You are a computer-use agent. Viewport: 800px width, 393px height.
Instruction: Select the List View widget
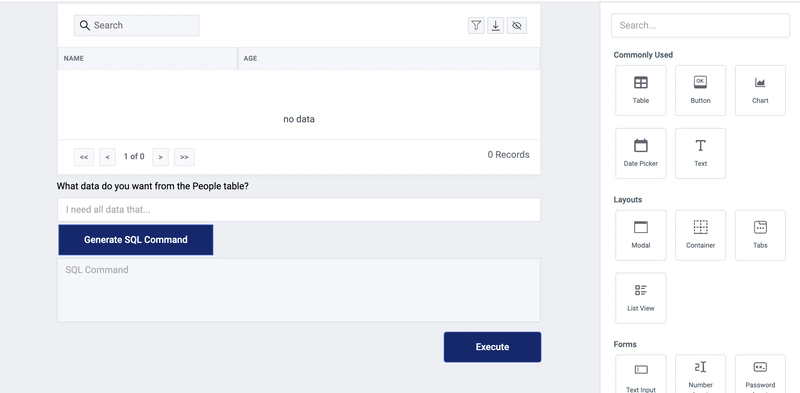tap(640, 298)
